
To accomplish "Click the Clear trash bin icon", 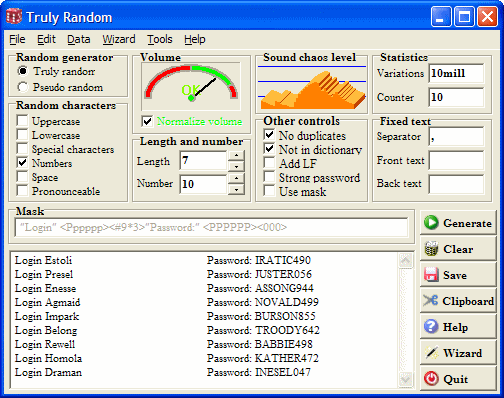I will point(431,249).
